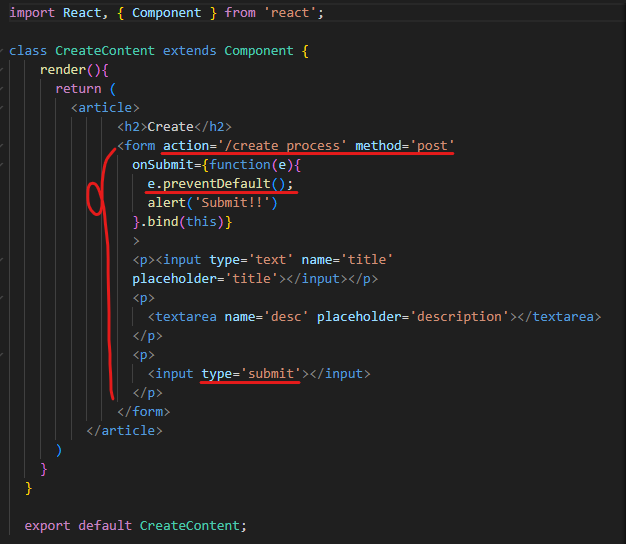Click 'textarea' in the opening textarea tag
Viewport: 626px width, 544px height.
186,317
